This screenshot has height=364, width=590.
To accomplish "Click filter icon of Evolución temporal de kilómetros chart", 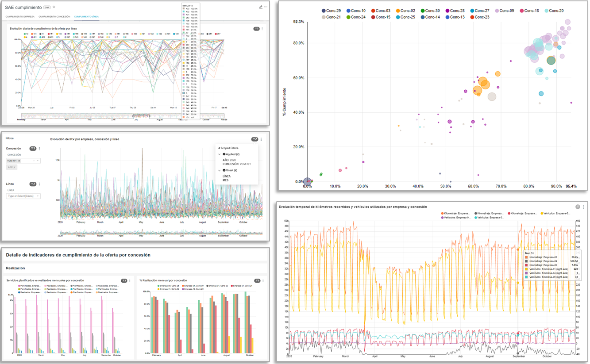I will click(578, 207).
